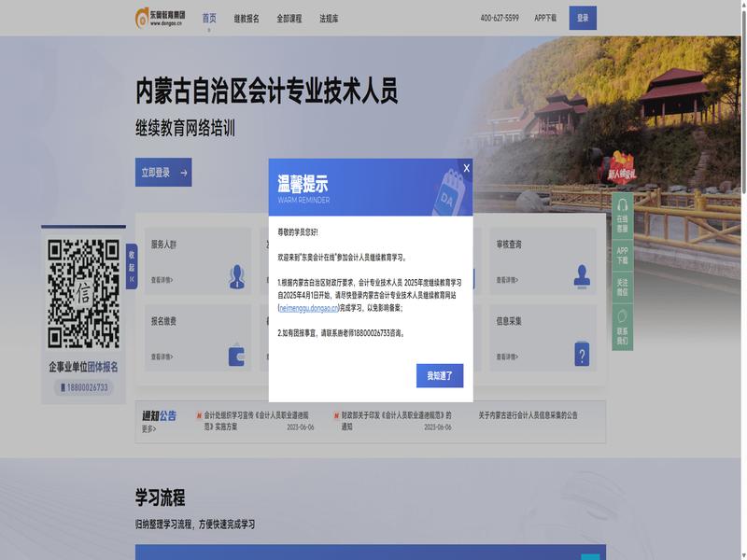Click 关注微信 in the right sidebar
This screenshot has width=747, height=560.
(x=622, y=287)
